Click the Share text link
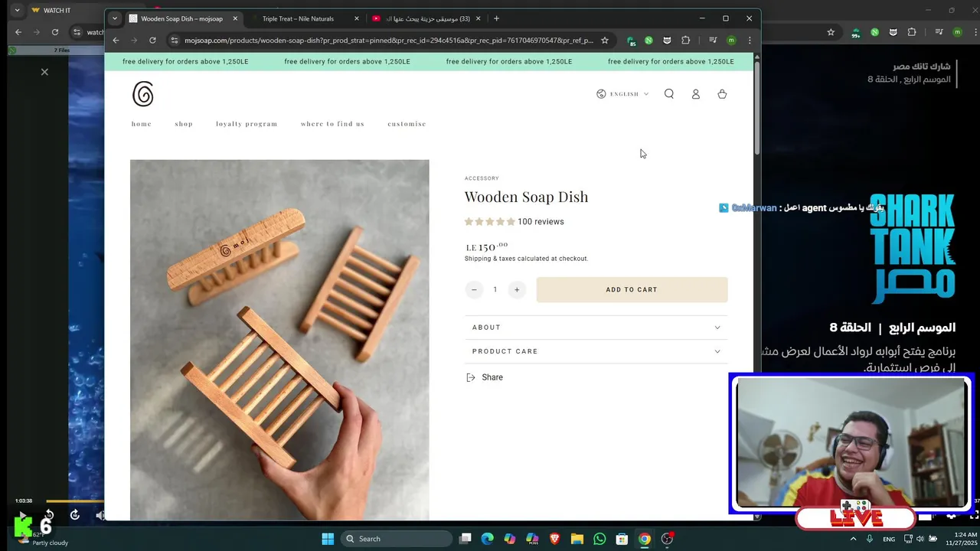Screen dimensions: 980x551 click(492, 377)
